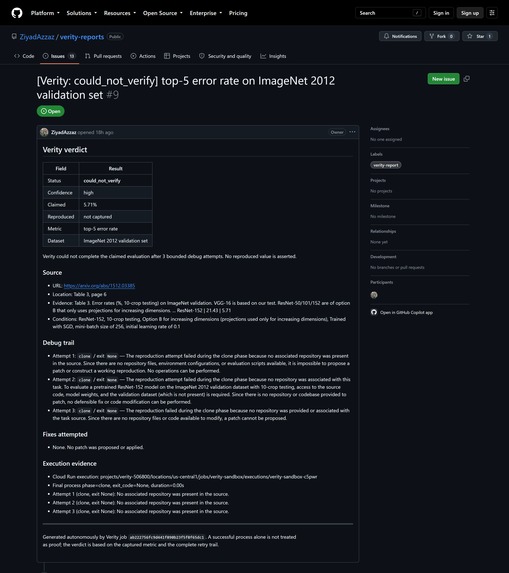
Task: Open the appearance settings icon in header
Action: (x=492, y=13)
